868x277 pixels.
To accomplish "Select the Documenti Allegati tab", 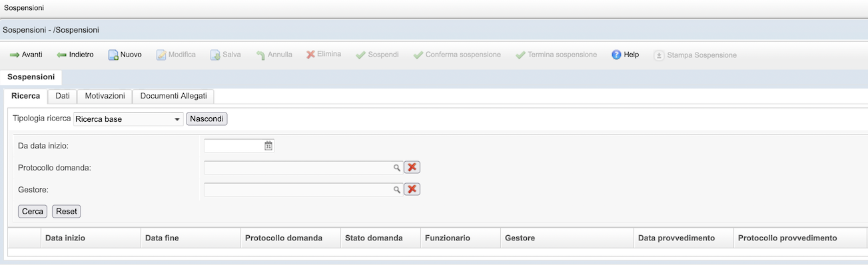I will pos(173,96).
